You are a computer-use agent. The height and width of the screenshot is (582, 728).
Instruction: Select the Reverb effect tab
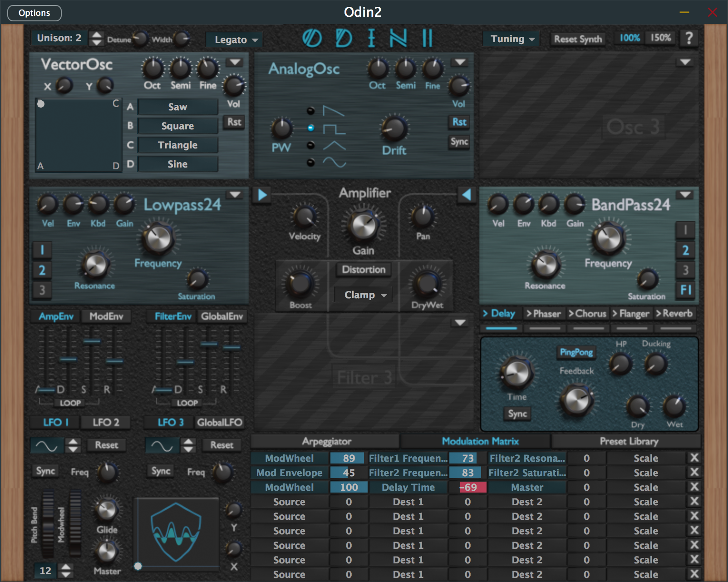click(x=674, y=314)
